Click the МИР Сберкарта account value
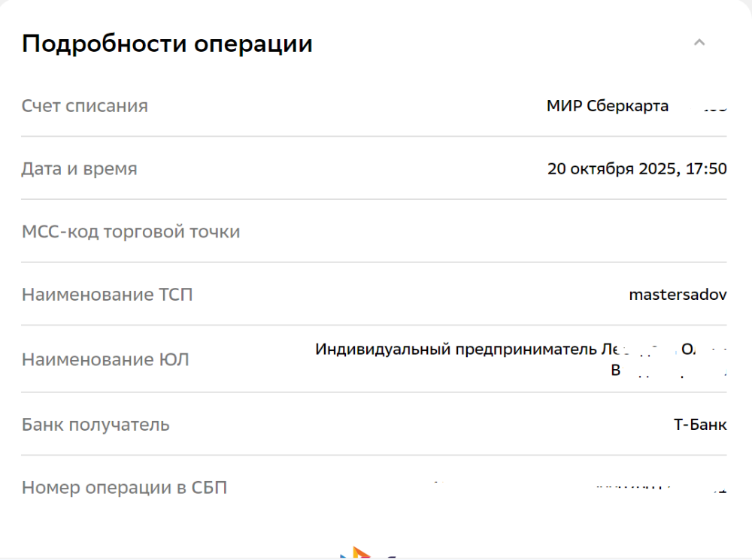This screenshot has height=560, width=752. 608,106
